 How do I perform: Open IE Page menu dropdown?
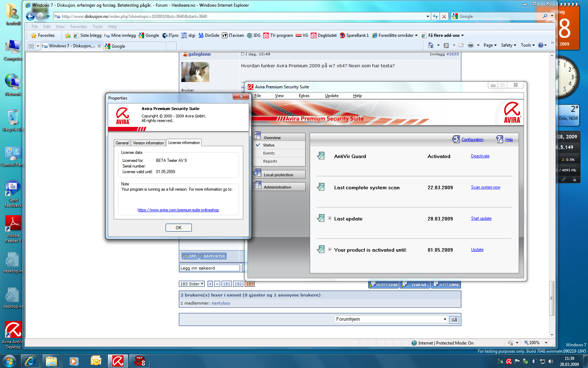[490, 45]
